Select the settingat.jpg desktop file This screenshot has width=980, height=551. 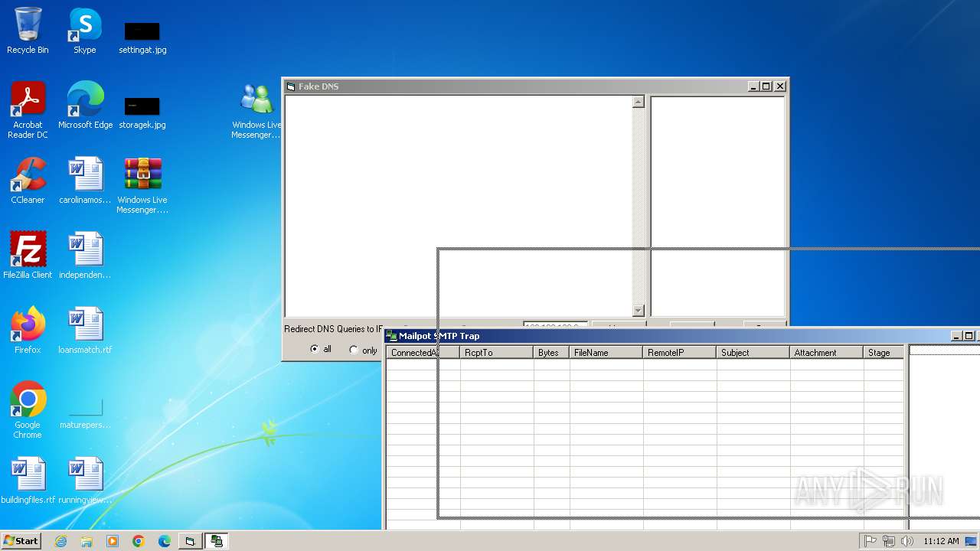142,37
